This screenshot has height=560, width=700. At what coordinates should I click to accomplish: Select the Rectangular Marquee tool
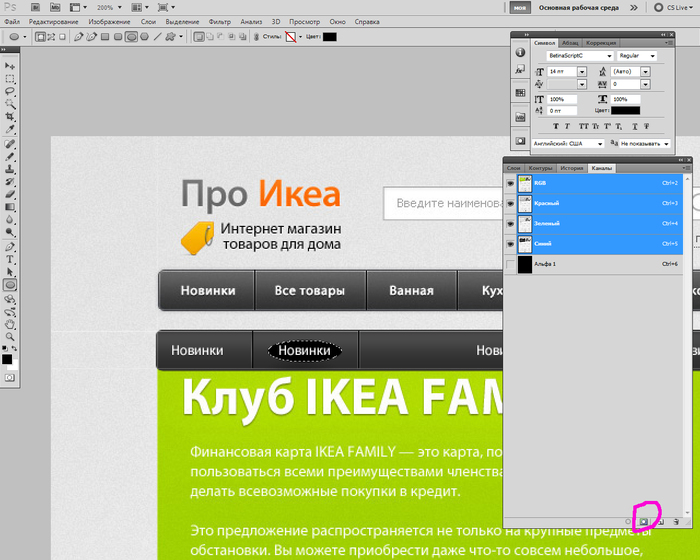pyautogui.click(x=10, y=79)
